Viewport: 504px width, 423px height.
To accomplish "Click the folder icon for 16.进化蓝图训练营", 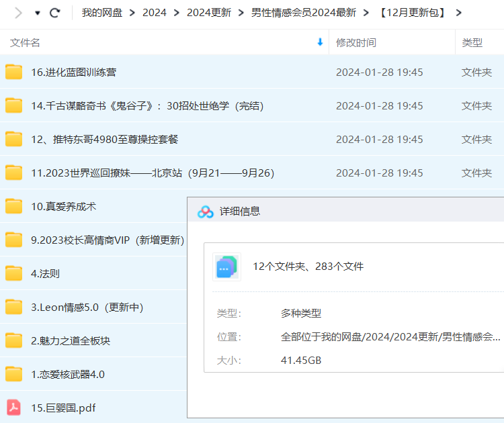I will tap(14, 73).
